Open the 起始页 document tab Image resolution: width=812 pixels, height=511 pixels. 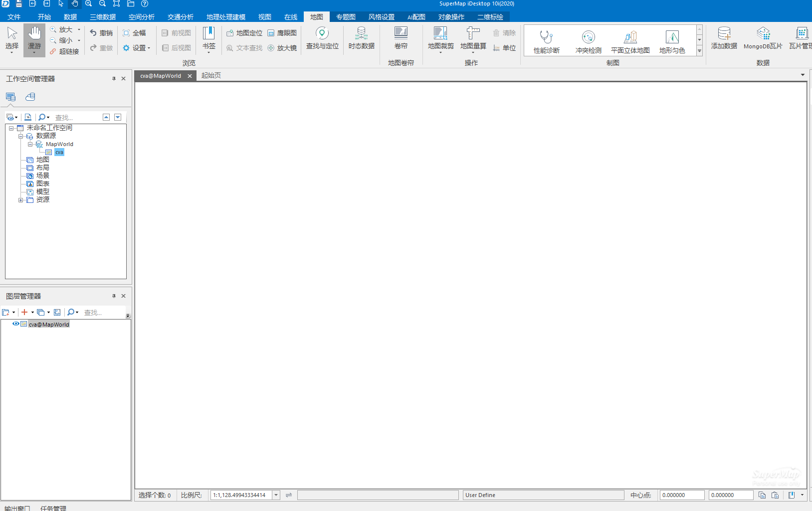(x=211, y=75)
